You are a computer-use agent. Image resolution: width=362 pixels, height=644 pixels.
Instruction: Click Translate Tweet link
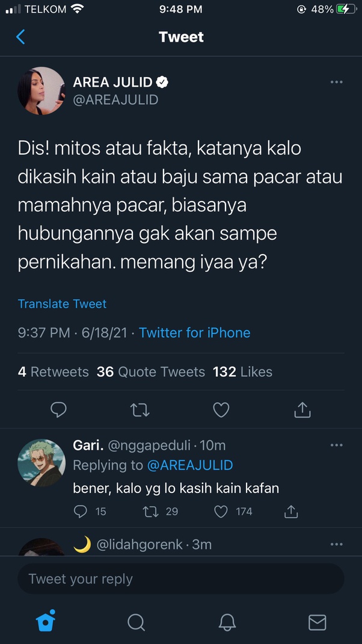pos(62,304)
